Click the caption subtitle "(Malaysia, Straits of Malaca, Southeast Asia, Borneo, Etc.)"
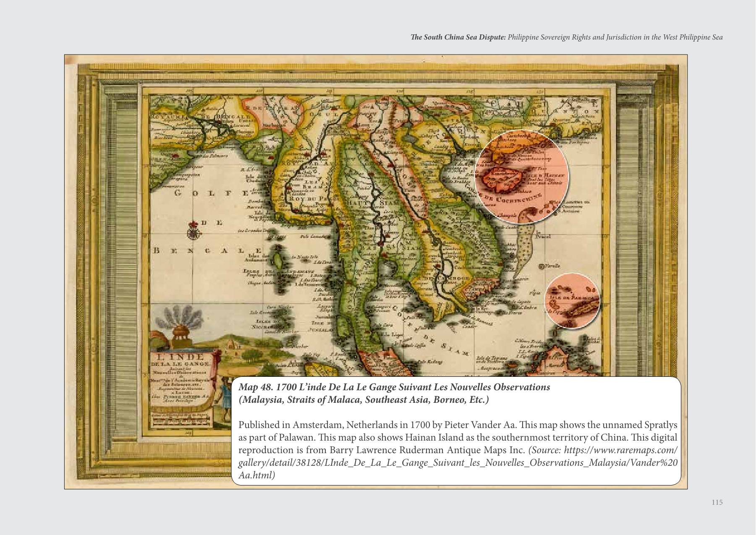The image size is (756, 535). pos(364,400)
